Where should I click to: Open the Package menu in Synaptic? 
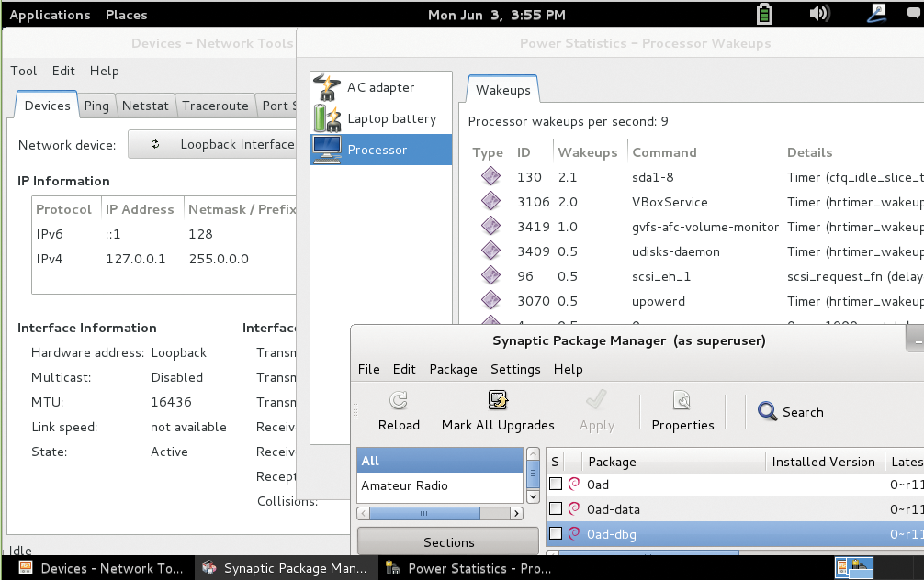coord(453,369)
